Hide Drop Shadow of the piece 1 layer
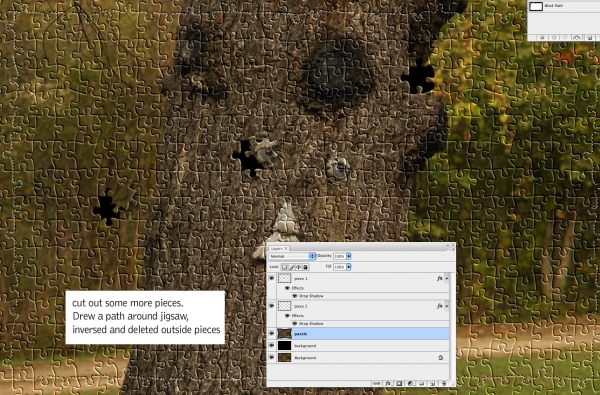Viewport: 600px width, 395px height. point(295,296)
